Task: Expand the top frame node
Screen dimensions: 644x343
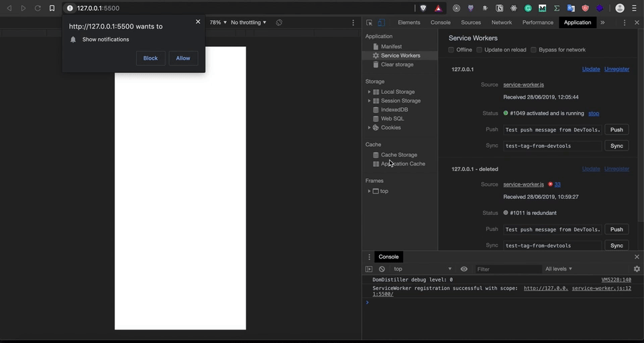Action: [369, 191]
